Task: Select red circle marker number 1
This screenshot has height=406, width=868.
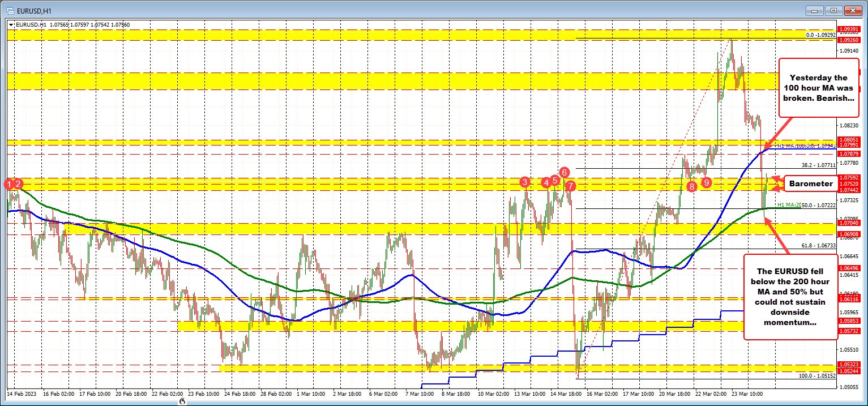Action: pyautogui.click(x=9, y=183)
